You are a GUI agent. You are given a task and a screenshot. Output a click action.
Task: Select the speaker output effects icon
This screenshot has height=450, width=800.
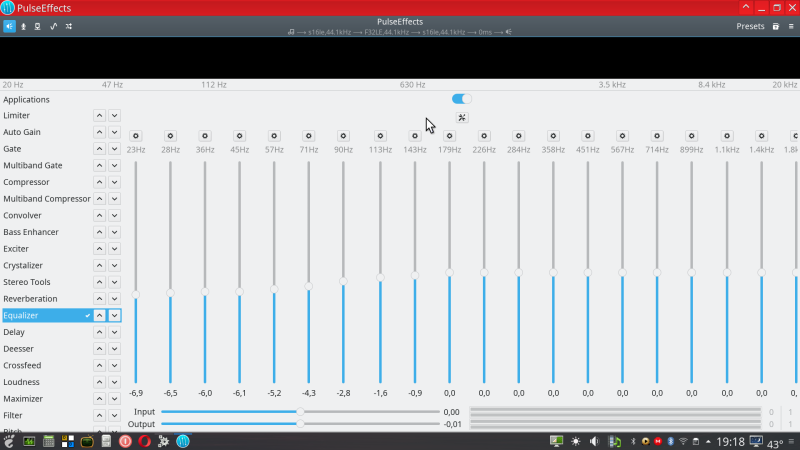pos(9,26)
